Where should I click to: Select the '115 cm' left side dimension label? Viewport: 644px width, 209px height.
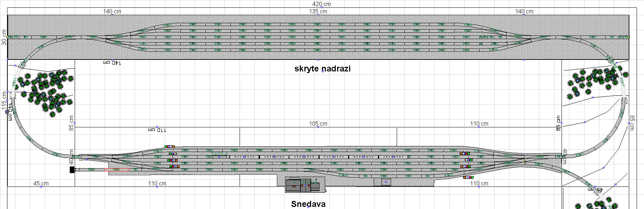(4, 100)
